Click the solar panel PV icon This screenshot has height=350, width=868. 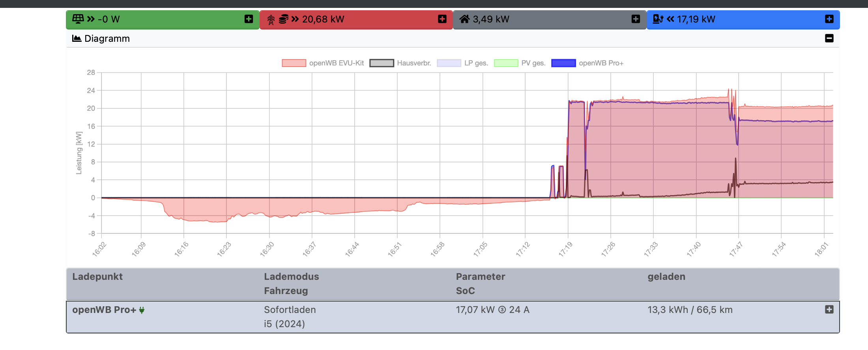click(x=78, y=19)
